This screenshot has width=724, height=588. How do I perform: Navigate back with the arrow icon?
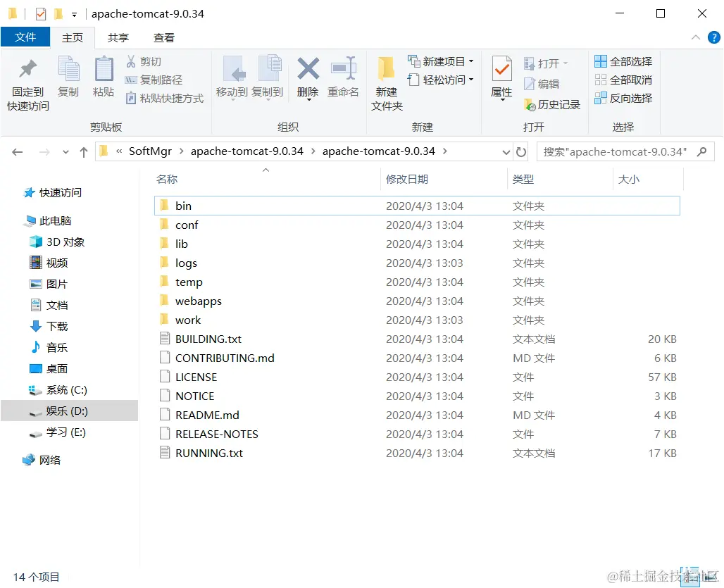(17, 151)
